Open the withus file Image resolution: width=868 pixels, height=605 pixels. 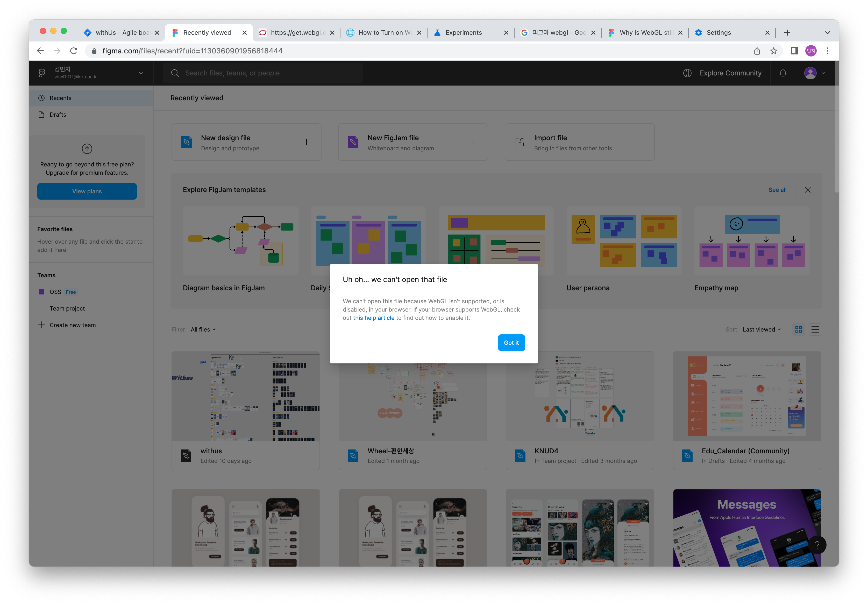tap(246, 411)
